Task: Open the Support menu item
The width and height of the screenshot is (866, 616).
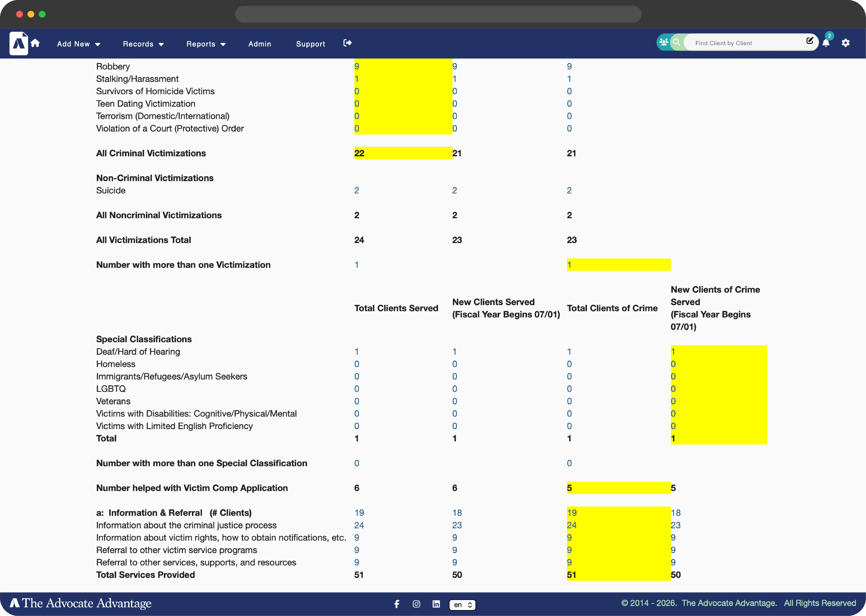Action: (310, 44)
